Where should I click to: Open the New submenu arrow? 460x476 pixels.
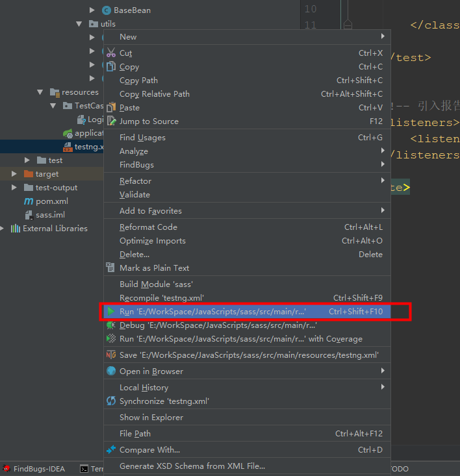pyautogui.click(x=383, y=36)
